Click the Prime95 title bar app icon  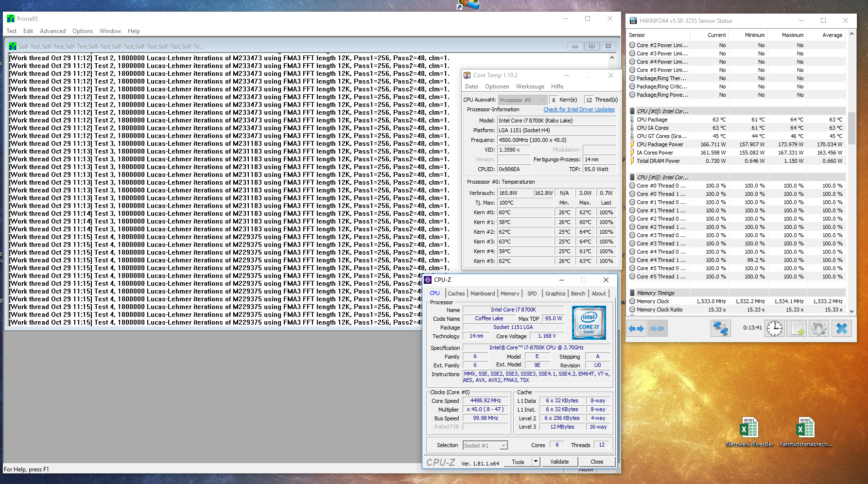click(11, 19)
